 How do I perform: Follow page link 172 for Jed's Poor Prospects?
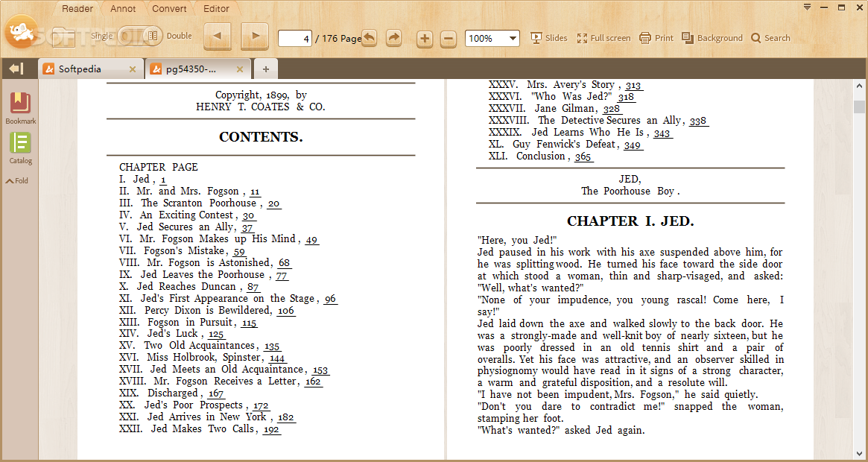click(x=261, y=406)
